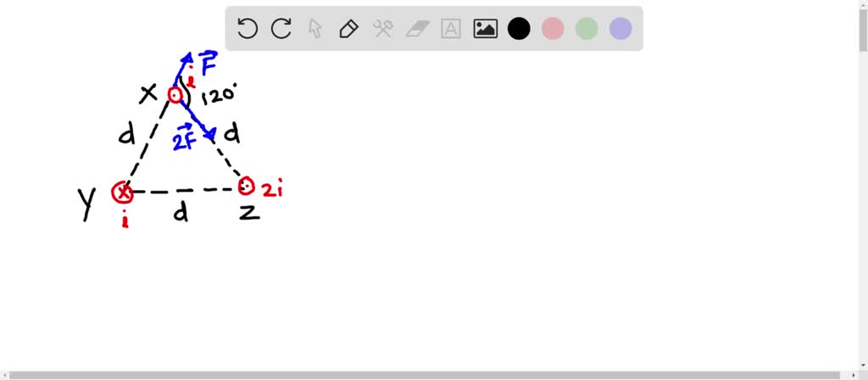Click the horizontal scrollbar right arrow

(854, 375)
